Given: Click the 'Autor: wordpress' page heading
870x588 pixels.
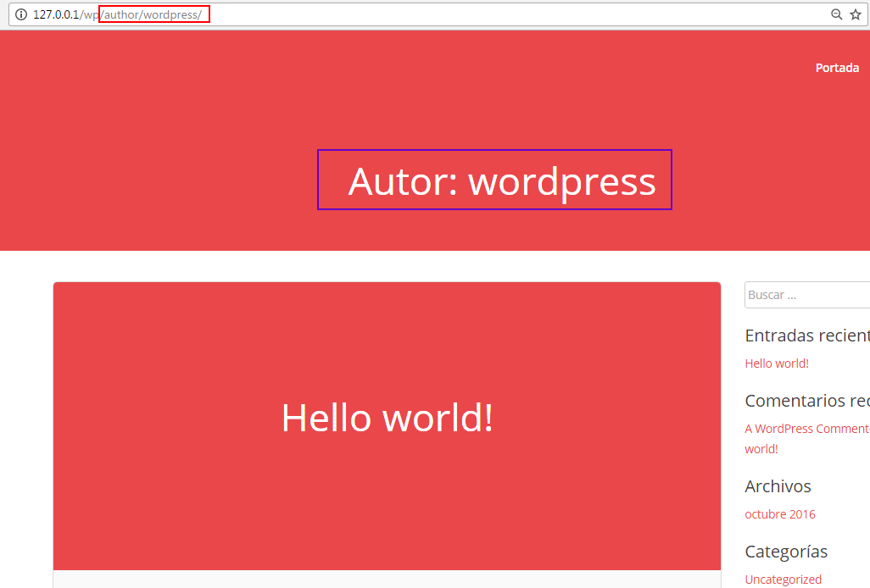Looking at the screenshot, I should [501, 180].
